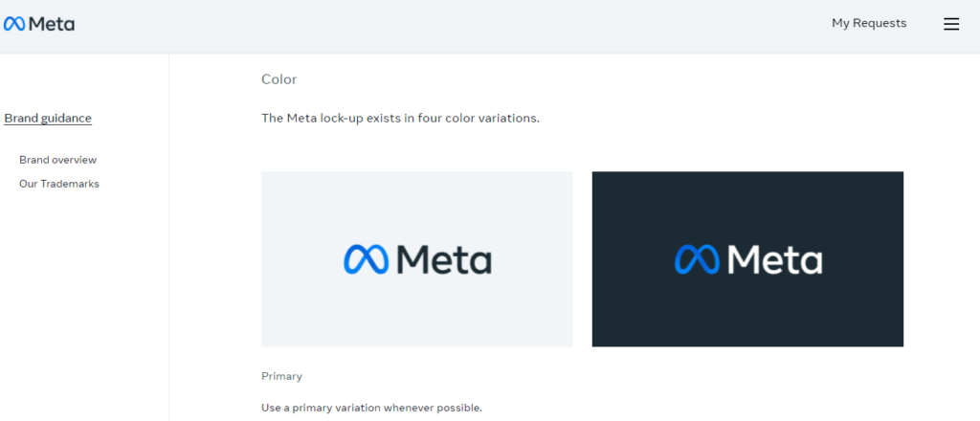
Task: Open the hamburger menu
Action: pos(951,24)
